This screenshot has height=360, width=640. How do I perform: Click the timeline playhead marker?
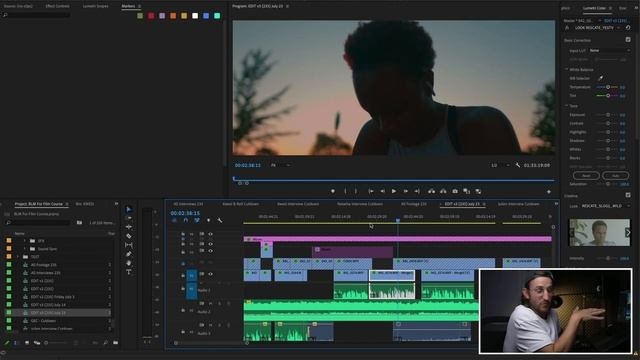[x=398, y=220]
